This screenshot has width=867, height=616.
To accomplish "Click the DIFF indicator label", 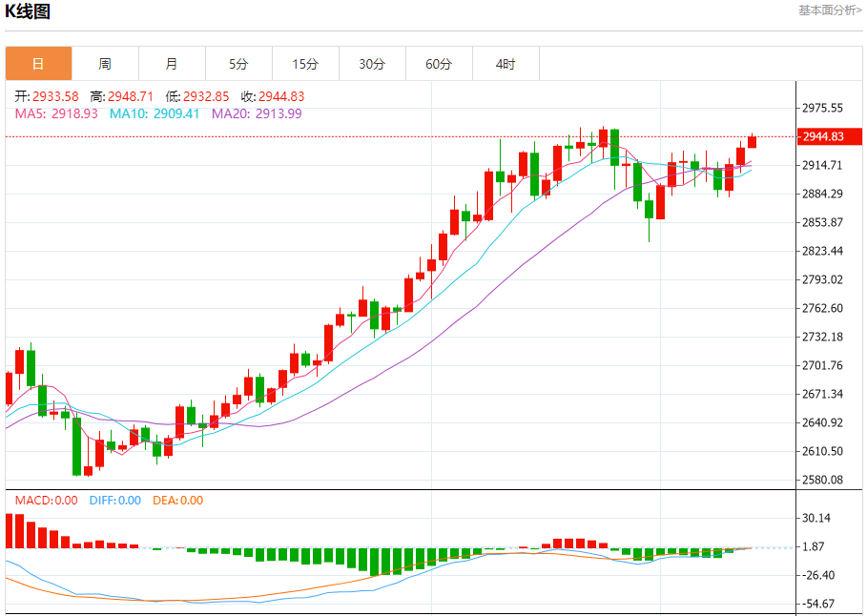I will click(x=115, y=500).
